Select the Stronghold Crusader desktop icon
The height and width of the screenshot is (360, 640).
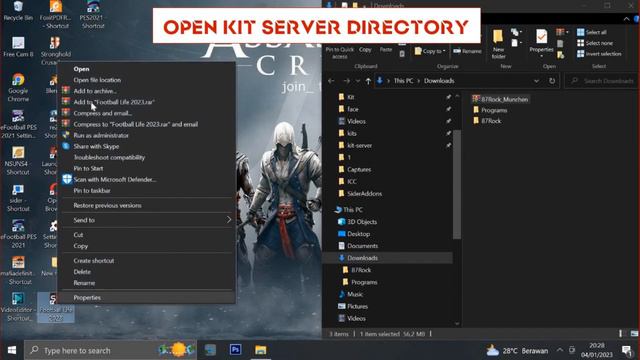tap(56, 51)
